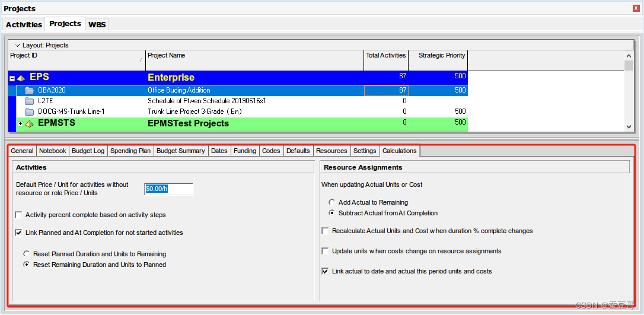Viewport: 644px width, 315px height.
Task: Open the Notebook details tab
Action: [x=53, y=151]
